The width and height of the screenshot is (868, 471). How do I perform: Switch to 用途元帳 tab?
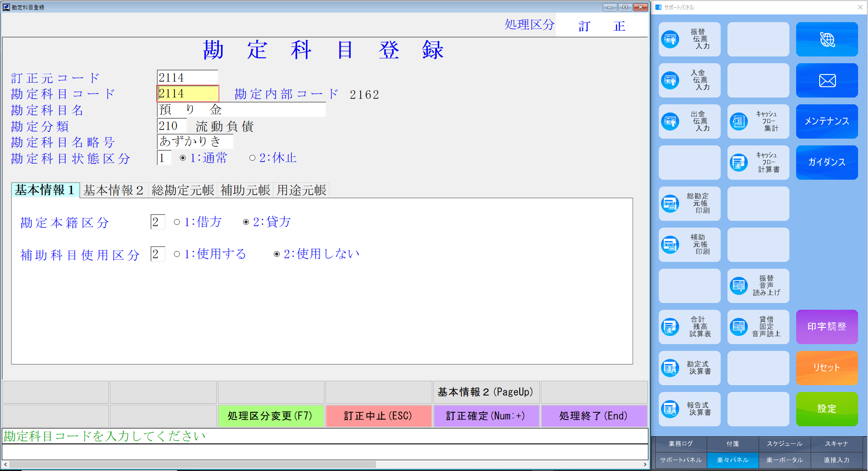301,190
